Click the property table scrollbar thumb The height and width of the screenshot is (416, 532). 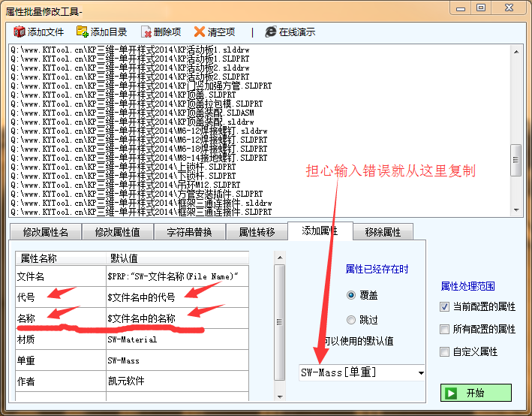[280, 322]
